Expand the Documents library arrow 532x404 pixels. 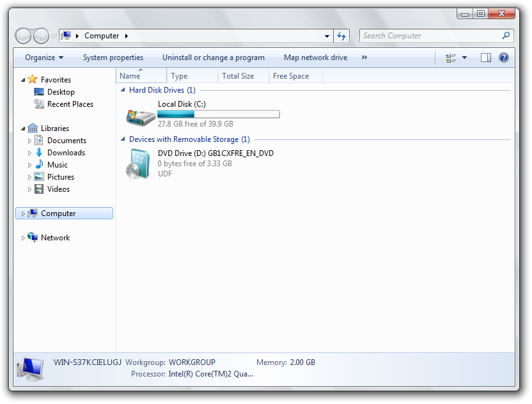29,141
